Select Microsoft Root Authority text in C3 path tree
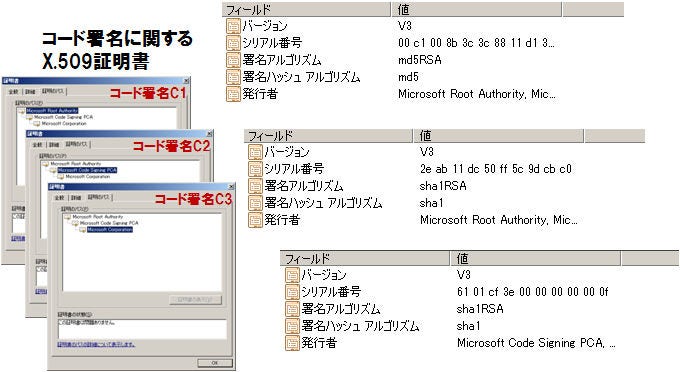 click(x=98, y=217)
